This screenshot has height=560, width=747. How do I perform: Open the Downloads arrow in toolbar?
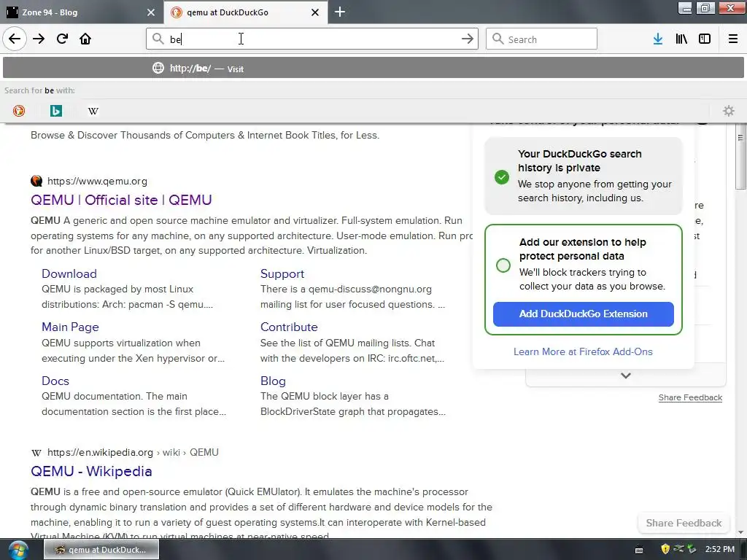(658, 39)
